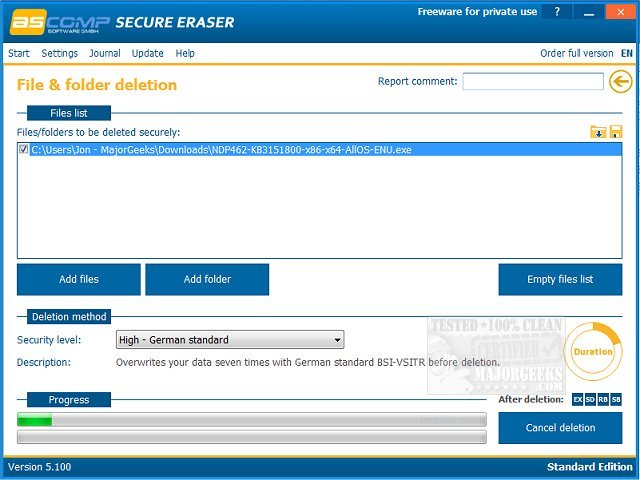640x480 pixels.
Task: Click the SB after-deletion icon
Action: (616, 400)
